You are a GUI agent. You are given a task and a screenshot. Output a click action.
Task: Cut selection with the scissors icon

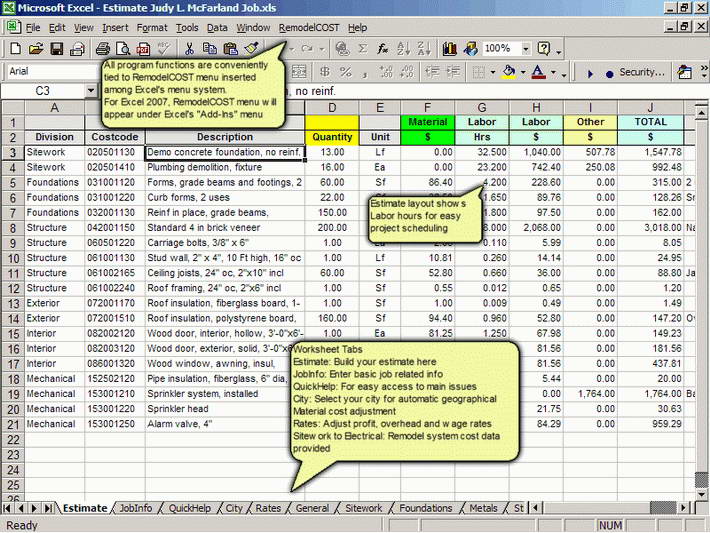[189, 48]
